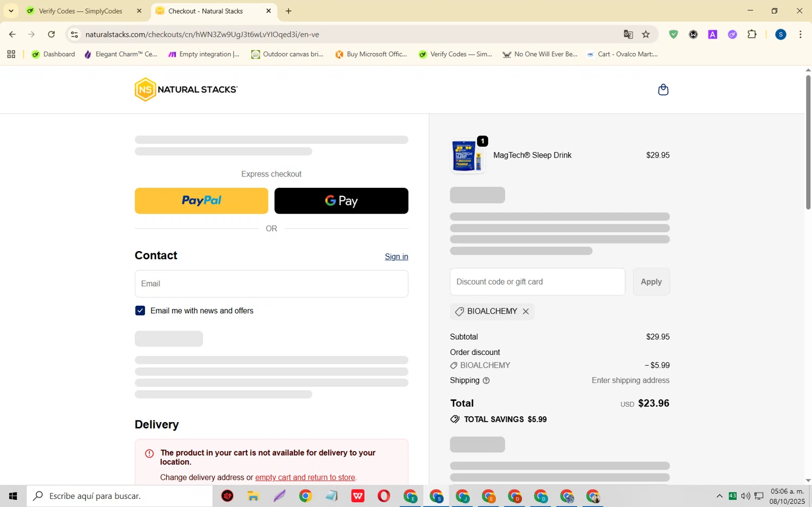
Task: Click the Discount code or gift card field
Action: click(x=538, y=282)
